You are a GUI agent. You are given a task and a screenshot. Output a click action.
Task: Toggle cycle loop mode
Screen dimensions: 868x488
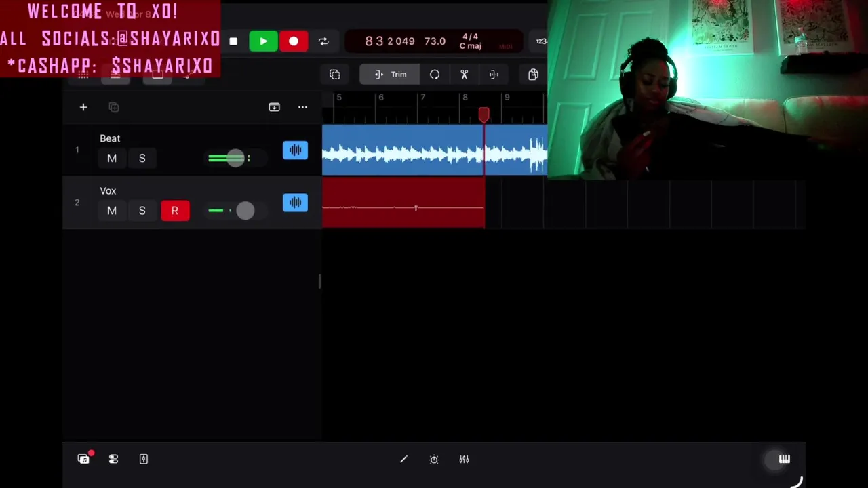323,41
